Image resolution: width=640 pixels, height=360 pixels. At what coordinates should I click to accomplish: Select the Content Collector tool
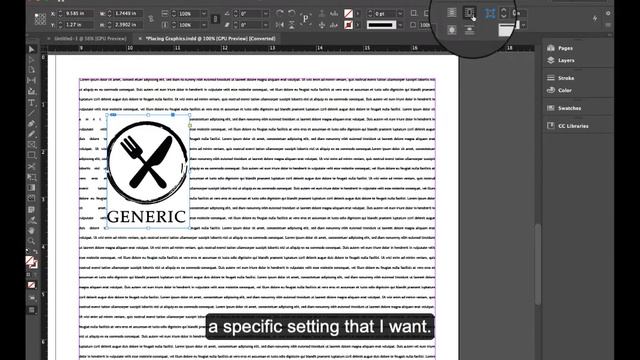(x=31, y=91)
